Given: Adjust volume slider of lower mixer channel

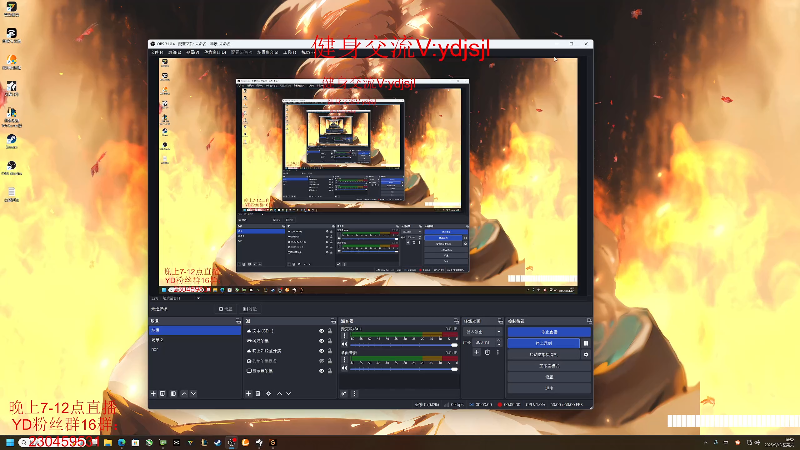Looking at the screenshot, I should point(403,368).
